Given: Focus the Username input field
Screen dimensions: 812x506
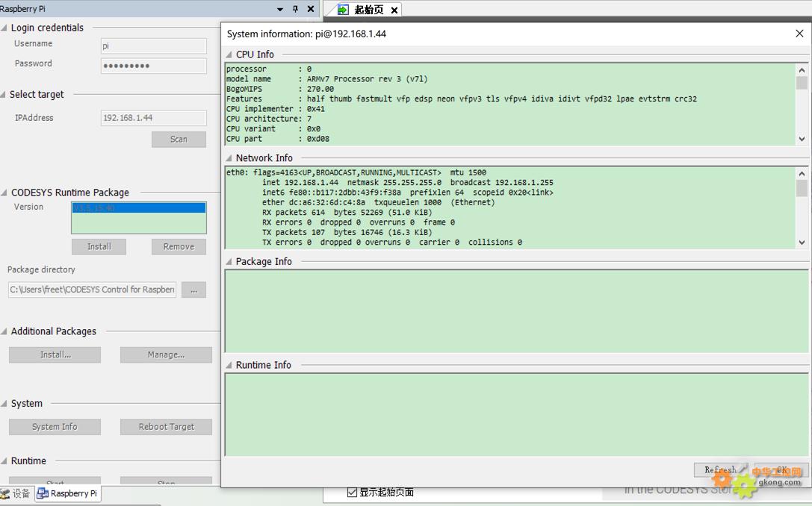Looking at the screenshot, I should [154, 46].
